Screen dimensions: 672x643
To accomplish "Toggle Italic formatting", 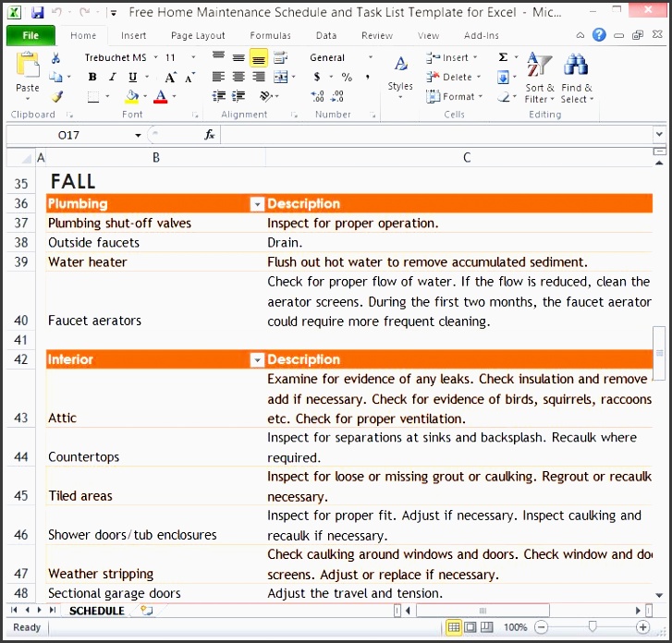I will click(111, 78).
